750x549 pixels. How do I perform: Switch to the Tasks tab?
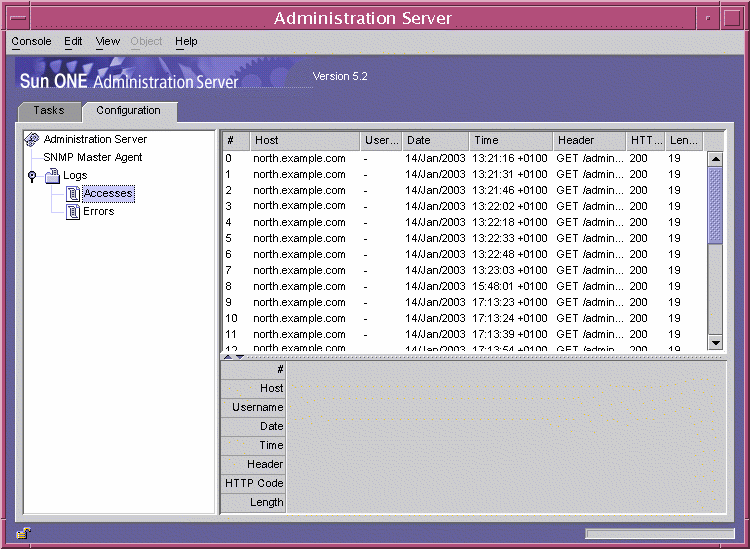(x=49, y=110)
